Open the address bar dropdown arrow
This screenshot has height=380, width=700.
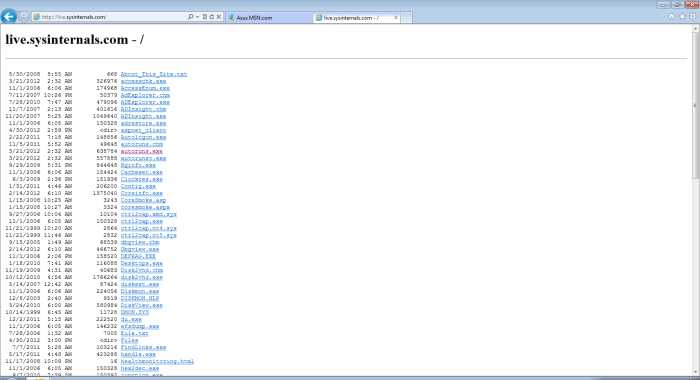coord(197,17)
